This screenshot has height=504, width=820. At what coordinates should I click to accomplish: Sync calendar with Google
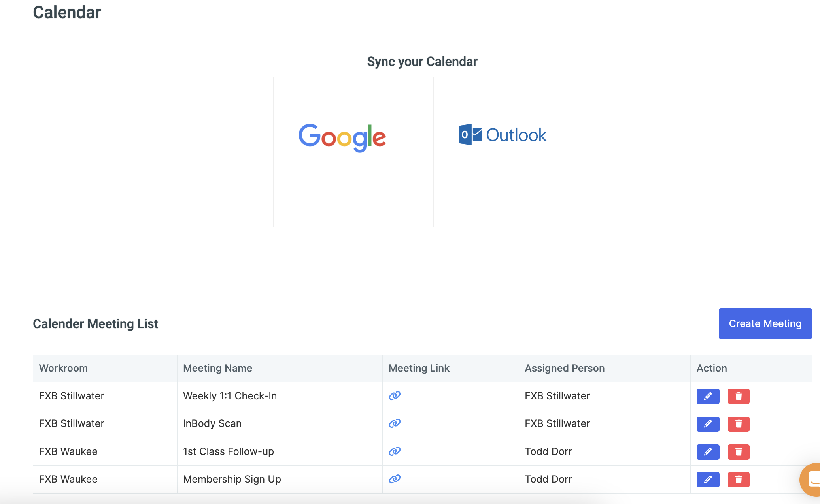342,152
